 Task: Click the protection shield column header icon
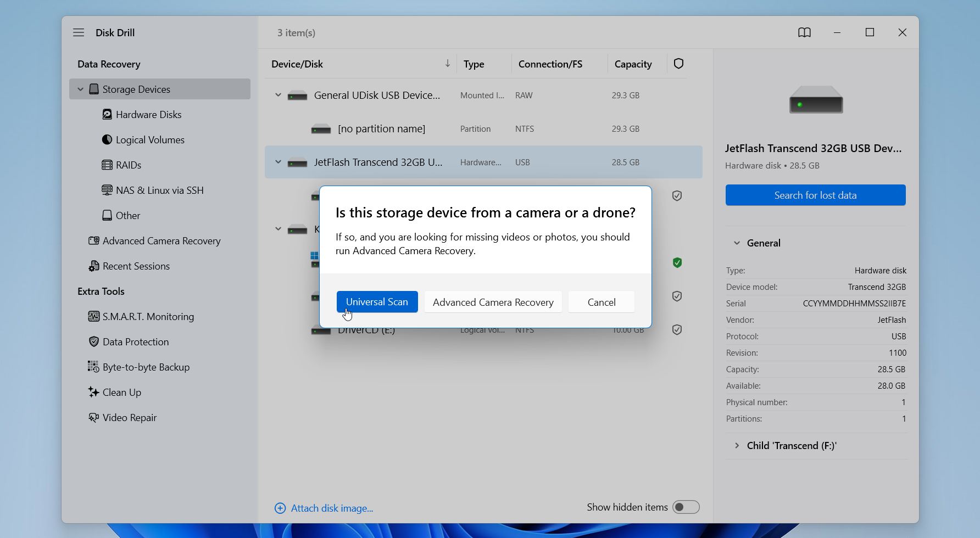point(678,64)
